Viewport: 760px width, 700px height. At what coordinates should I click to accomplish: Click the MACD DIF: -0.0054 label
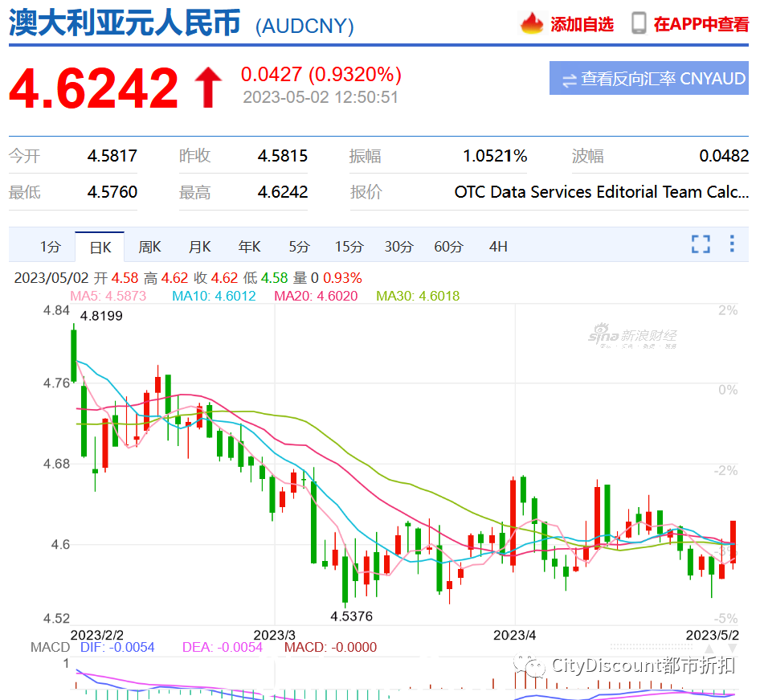click(117, 648)
